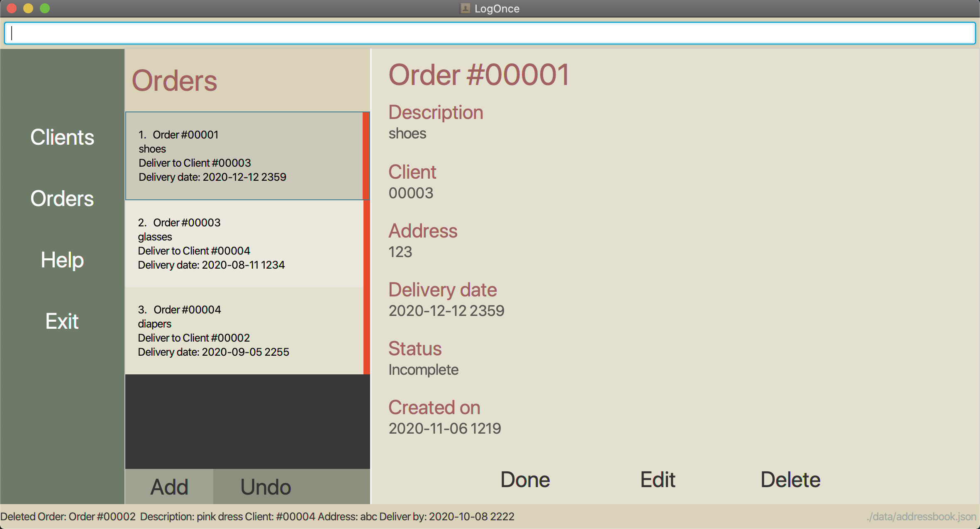Click client value '00003' in details

pos(411,193)
